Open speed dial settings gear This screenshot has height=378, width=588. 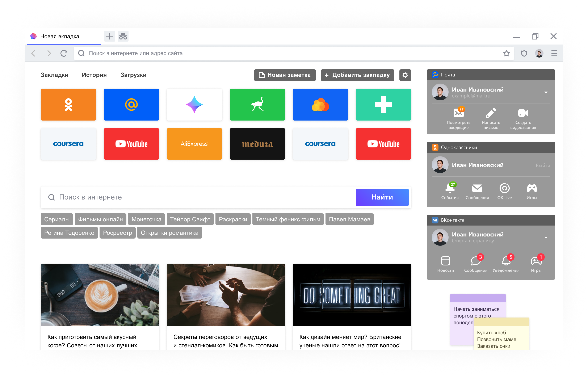click(405, 75)
